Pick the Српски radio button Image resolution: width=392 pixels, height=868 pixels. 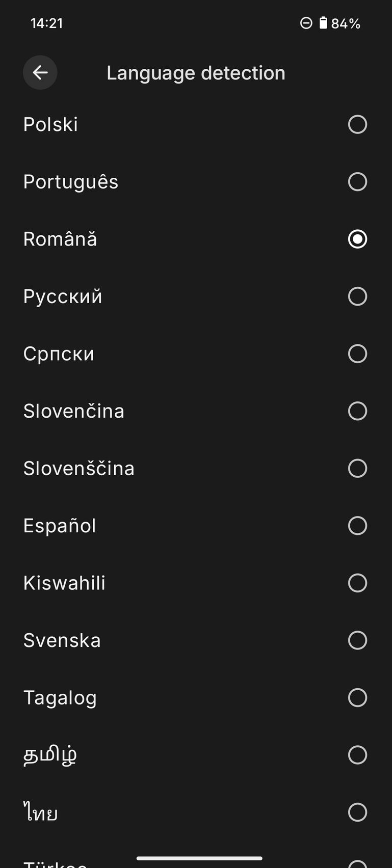(357, 354)
